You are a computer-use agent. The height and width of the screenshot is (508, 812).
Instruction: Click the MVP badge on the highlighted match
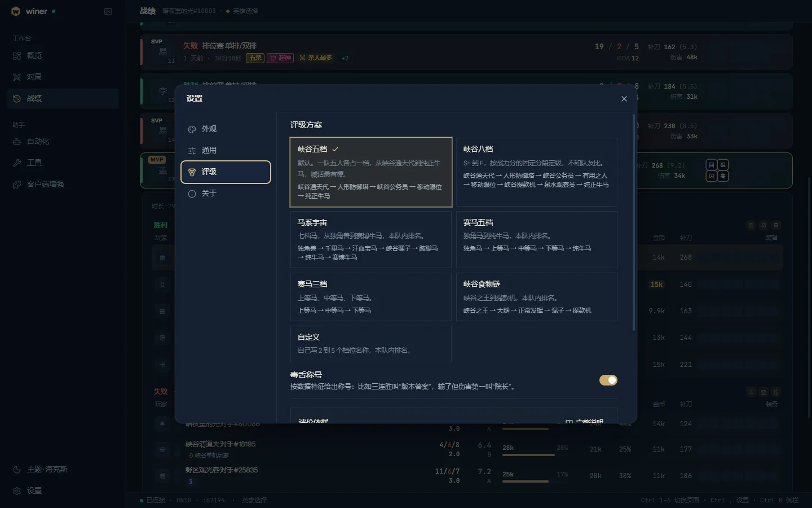(x=157, y=160)
